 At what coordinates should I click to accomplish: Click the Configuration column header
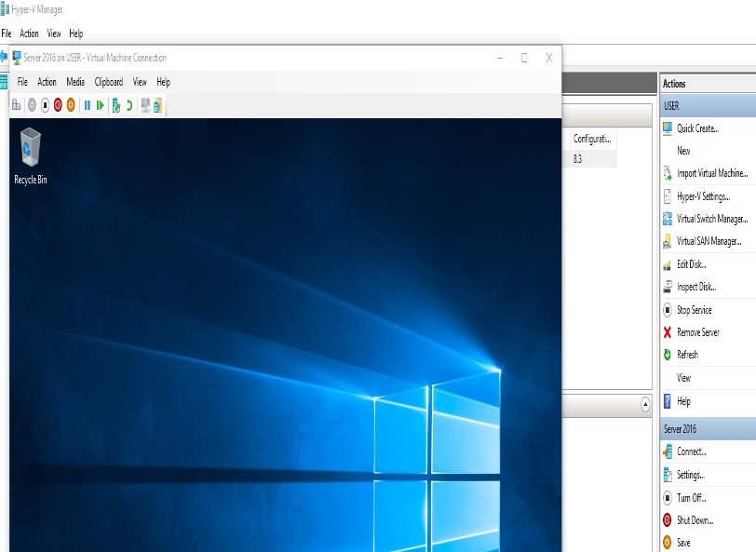point(592,139)
